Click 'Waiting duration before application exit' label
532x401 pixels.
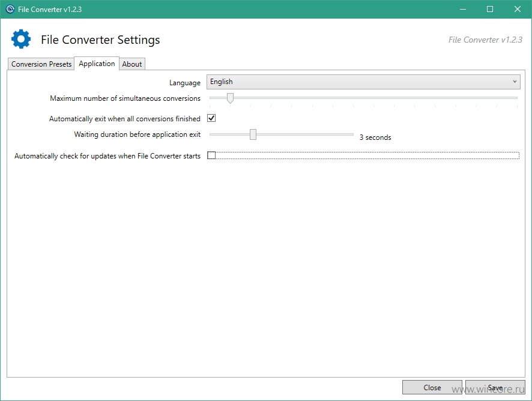point(138,134)
